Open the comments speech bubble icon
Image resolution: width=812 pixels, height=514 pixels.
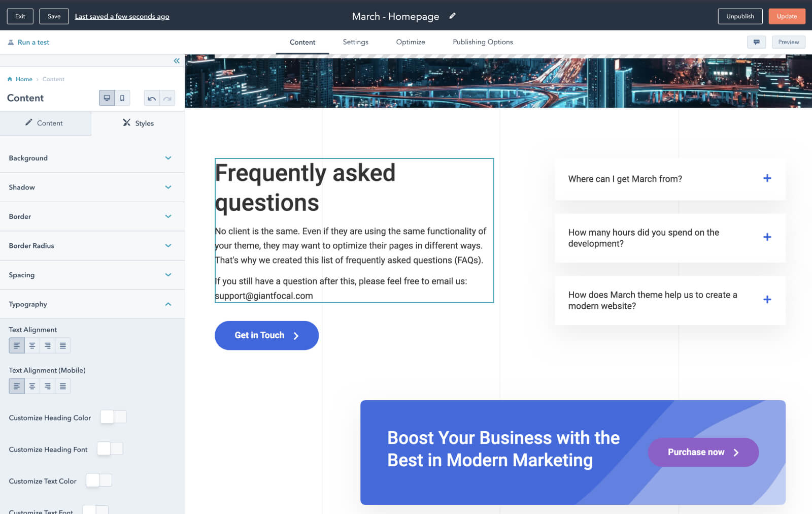756,42
